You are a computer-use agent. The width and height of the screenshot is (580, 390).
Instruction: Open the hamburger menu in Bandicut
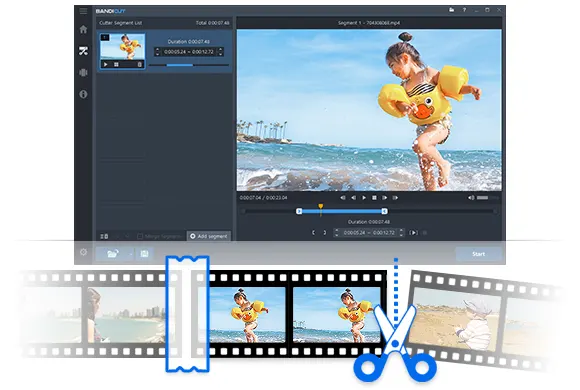tap(83, 11)
